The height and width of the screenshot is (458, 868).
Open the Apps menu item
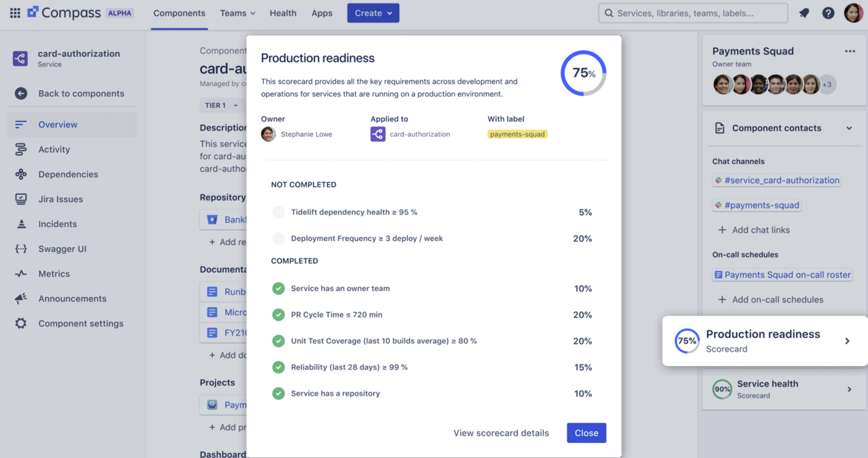click(x=322, y=13)
